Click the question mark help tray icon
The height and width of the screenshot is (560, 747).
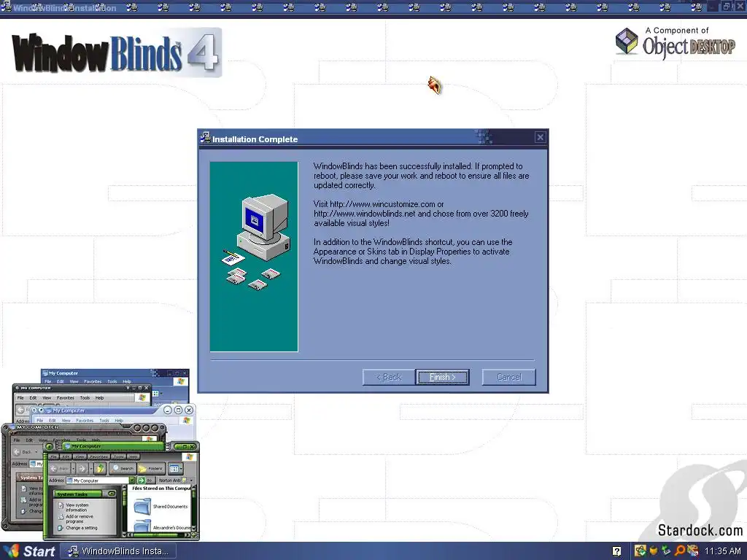point(616,551)
